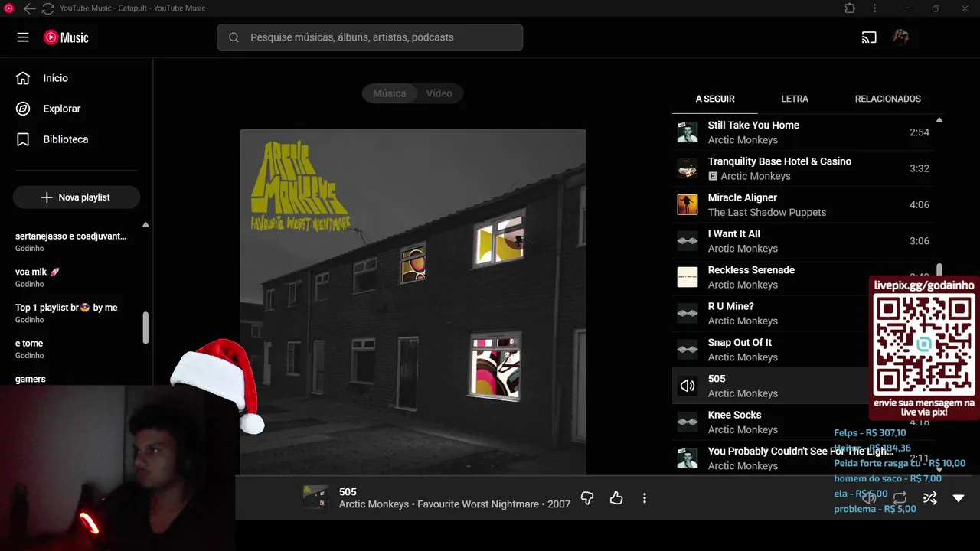Open the gamers playlist

pyautogui.click(x=31, y=379)
